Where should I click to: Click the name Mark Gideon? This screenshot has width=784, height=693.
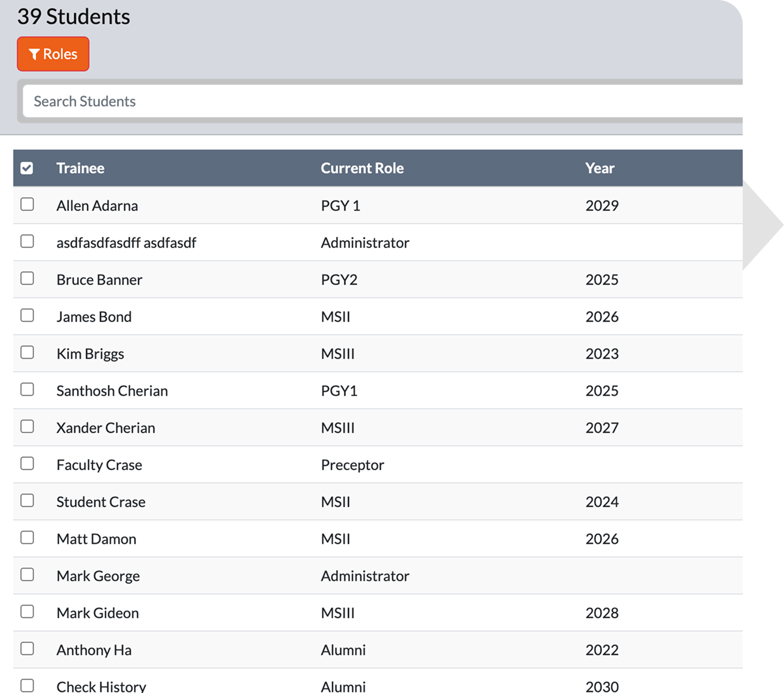(x=97, y=613)
